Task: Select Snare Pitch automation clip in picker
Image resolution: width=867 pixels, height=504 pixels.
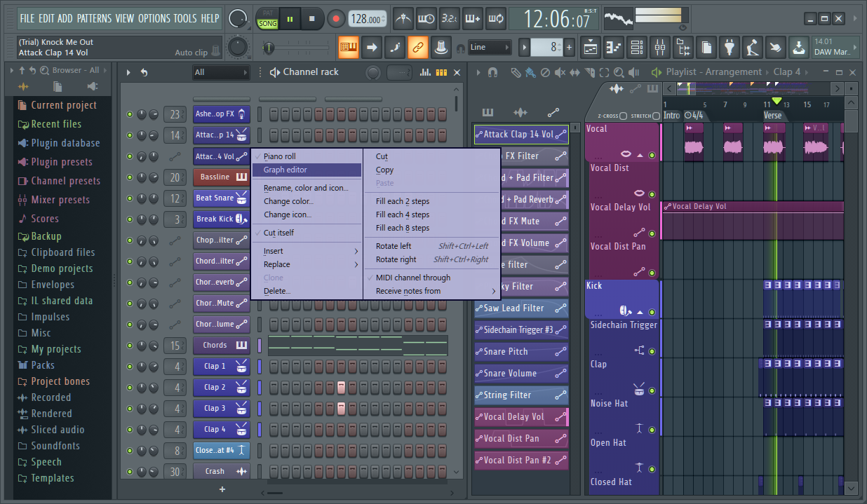Action: point(521,351)
